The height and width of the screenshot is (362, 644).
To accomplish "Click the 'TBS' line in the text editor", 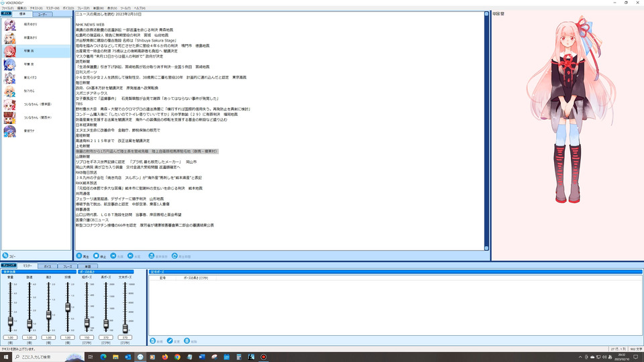I will coord(79,104).
